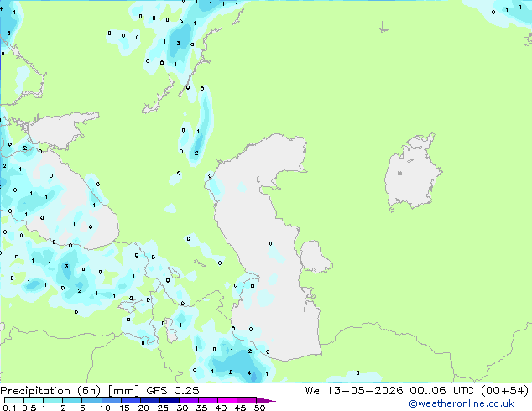Screen dimensions: 532x411
Task: Click the legend swatch starting at 35
Action: coord(207,400)
